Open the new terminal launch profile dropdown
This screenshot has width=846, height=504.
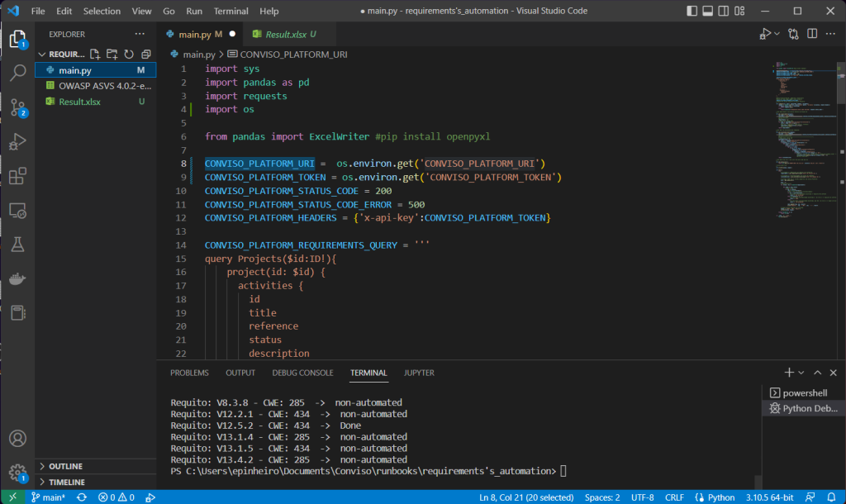coord(801,373)
